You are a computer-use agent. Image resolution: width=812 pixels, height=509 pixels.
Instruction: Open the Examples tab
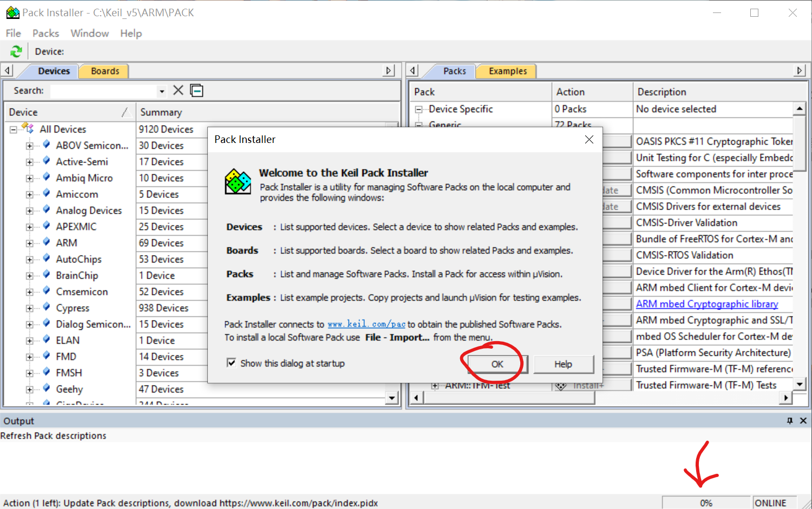(507, 71)
